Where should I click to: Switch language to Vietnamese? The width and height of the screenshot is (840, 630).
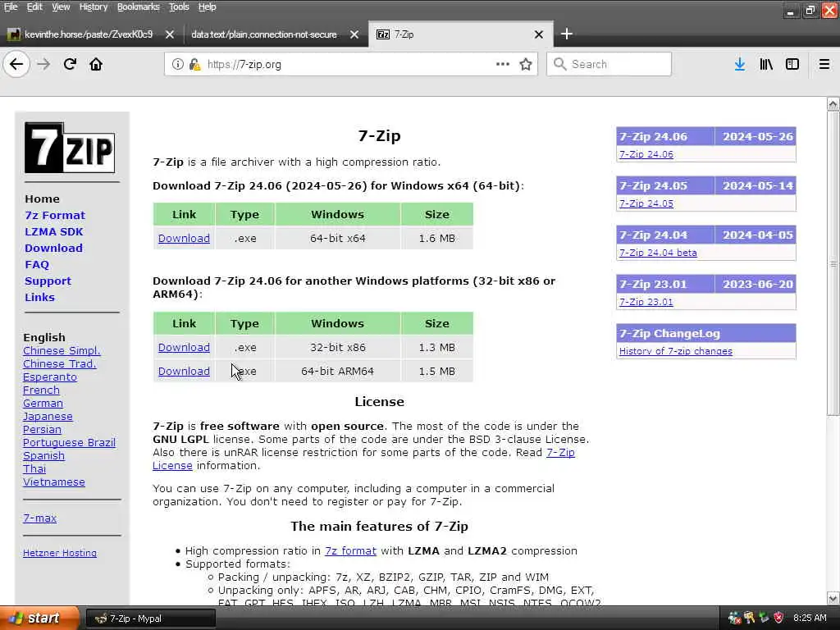(x=53, y=482)
